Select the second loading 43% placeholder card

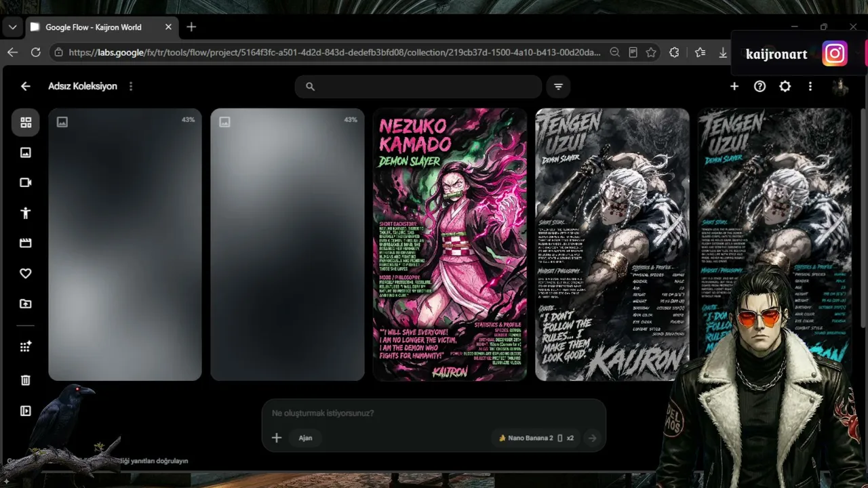pos(288,244)
